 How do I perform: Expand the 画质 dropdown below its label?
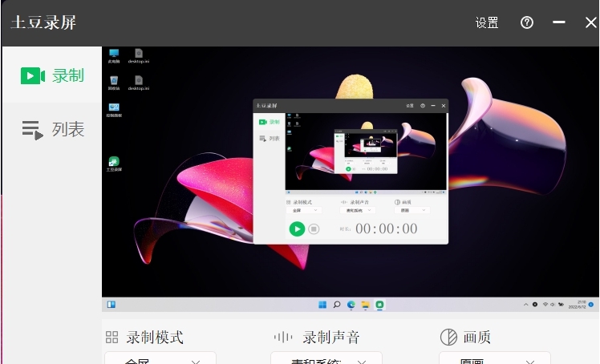[x=495, y=358]
